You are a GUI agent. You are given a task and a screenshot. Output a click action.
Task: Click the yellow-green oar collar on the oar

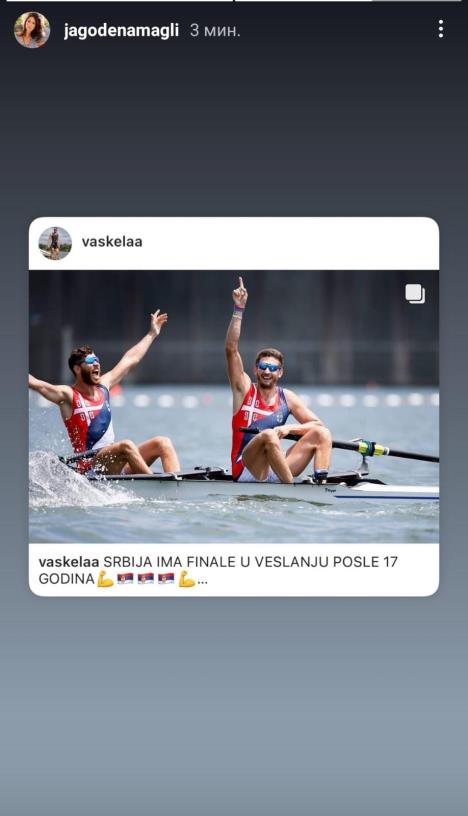coord(373,448)
